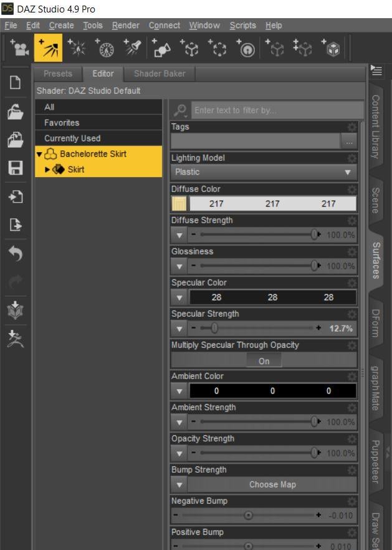Screen dimensions: 392x550
Task: Undo the last action
Action: click(x=16, y=253)
